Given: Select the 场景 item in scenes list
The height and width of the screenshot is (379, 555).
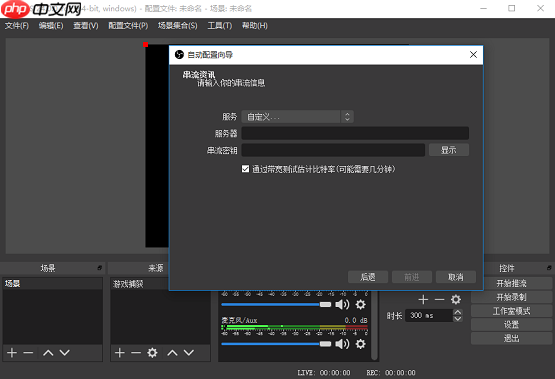Looking at the screenshot, I should click(52, 283).
